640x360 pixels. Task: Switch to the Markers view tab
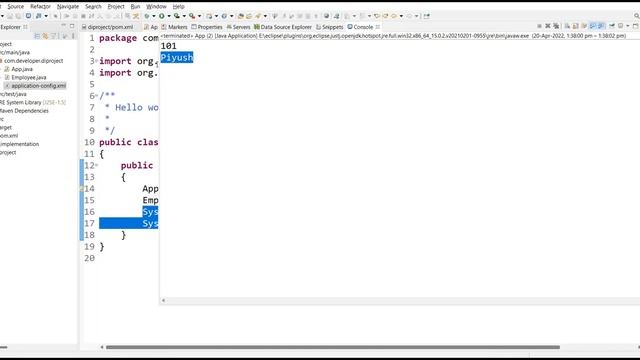[x=174, y=27]
